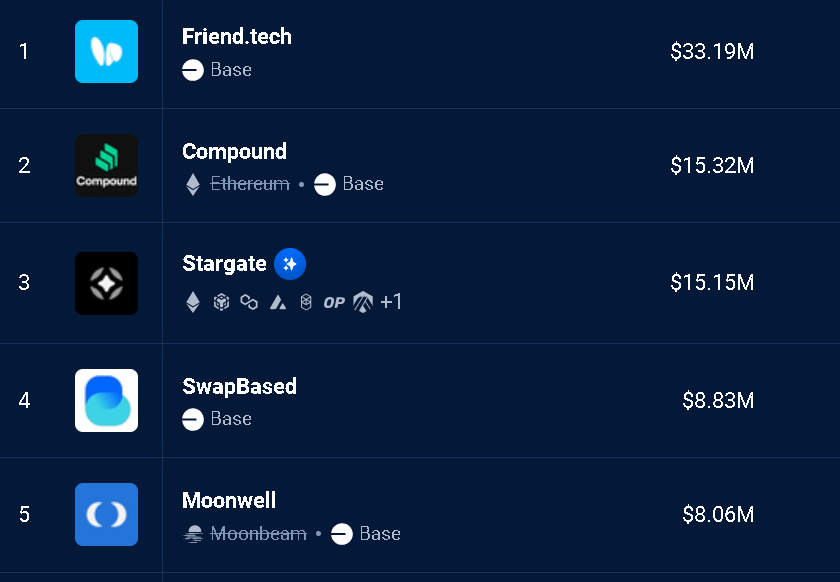Open the Moonwell dapp name link

[x=229, y=501]
